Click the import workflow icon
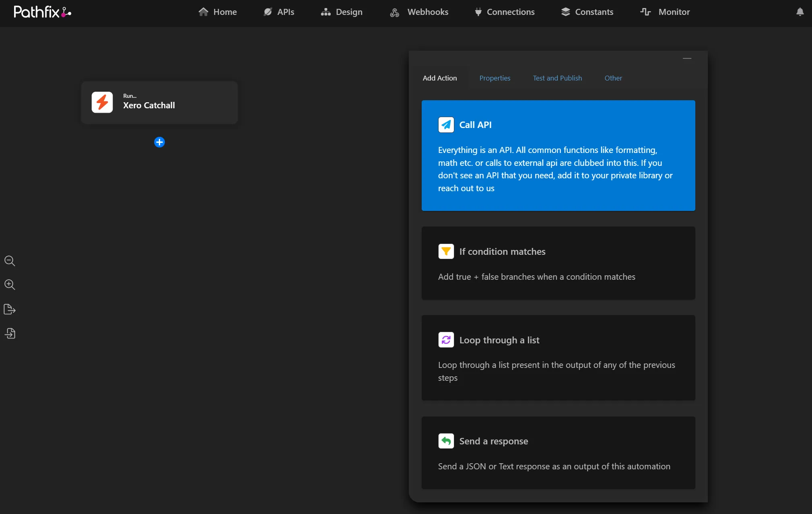 tap(10, 333)
